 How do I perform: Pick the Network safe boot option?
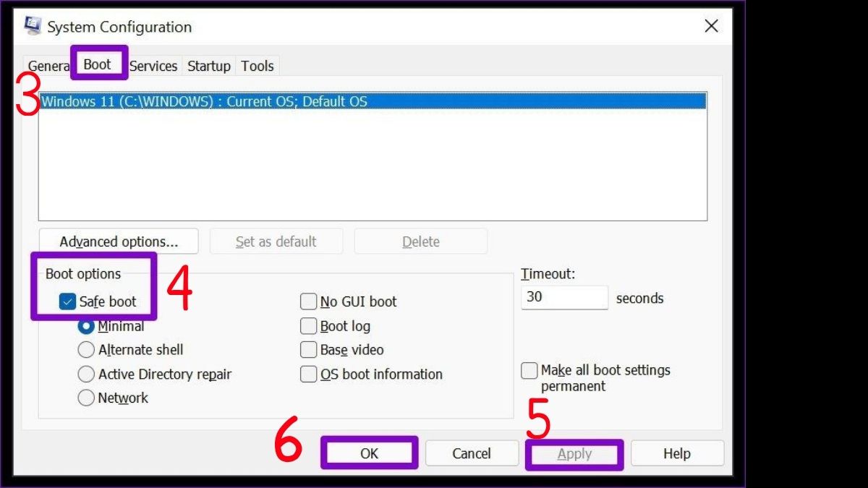click(x=86, y=398)
